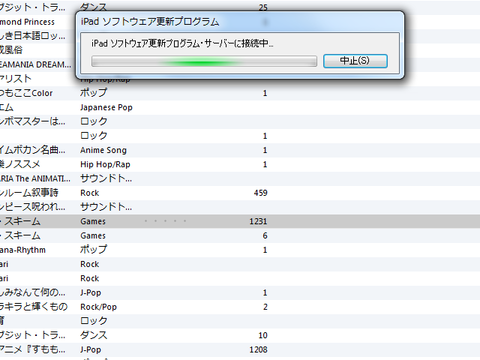
Task: Select the RIA The ANIMATI... album entry
Action: [x=35, y=179]
